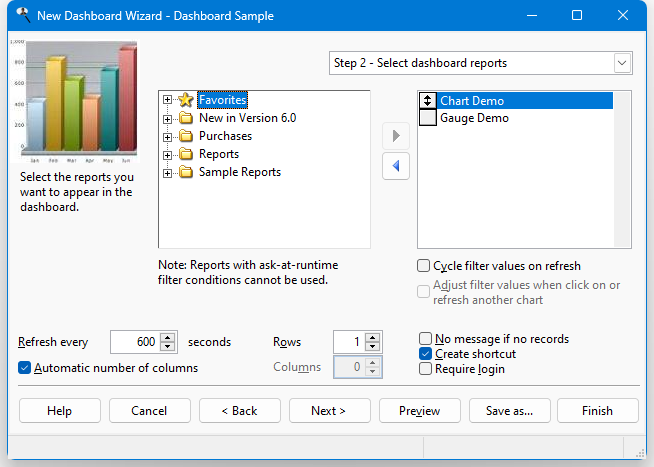
Task: Click the Favorites star icon
Action: 185,100
